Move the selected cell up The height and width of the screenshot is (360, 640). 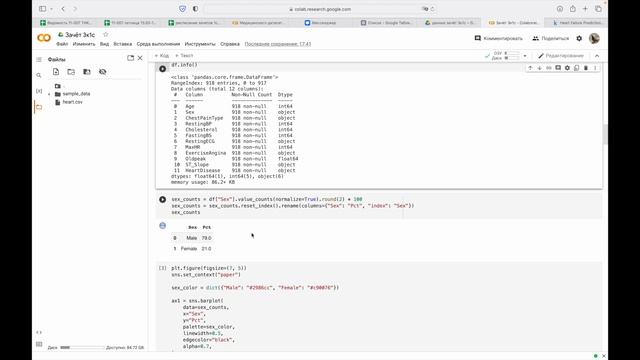click(x=530, y=68)
